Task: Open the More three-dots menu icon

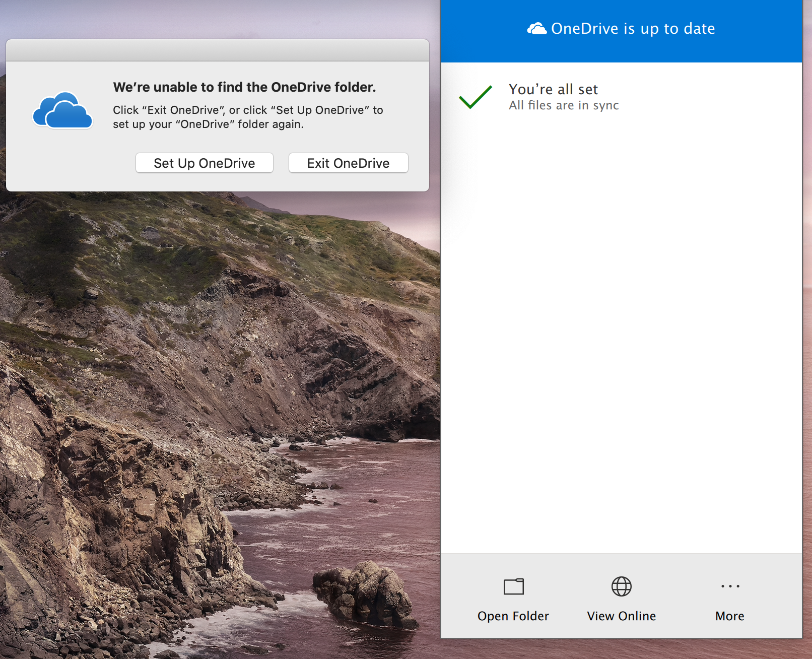Action: pyautogui.click(x=730, y=586)
